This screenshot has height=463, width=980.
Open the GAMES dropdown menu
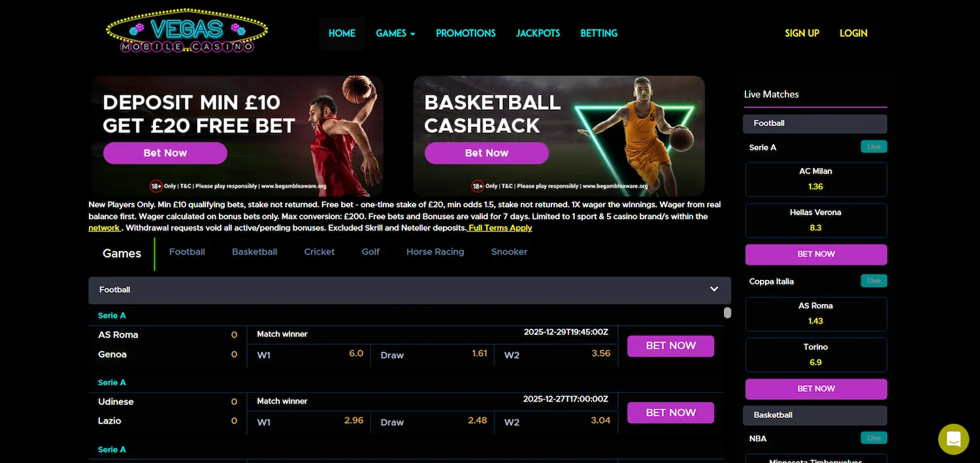[x=395, y=33]
